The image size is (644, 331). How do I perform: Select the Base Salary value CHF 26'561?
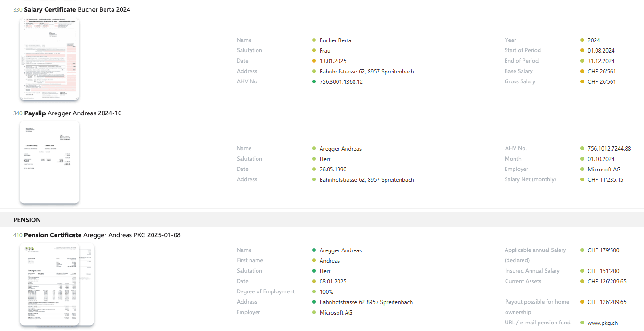coord(602,71)
